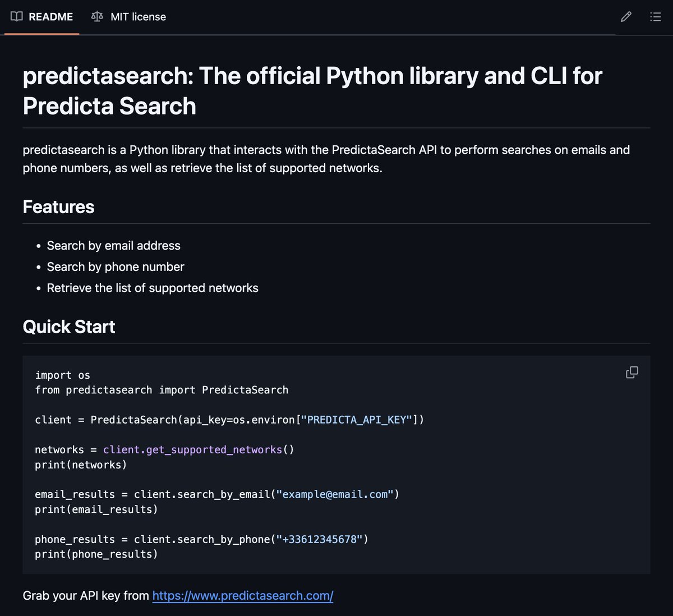
Task: Click the Features heading
Action: point(58,207)
